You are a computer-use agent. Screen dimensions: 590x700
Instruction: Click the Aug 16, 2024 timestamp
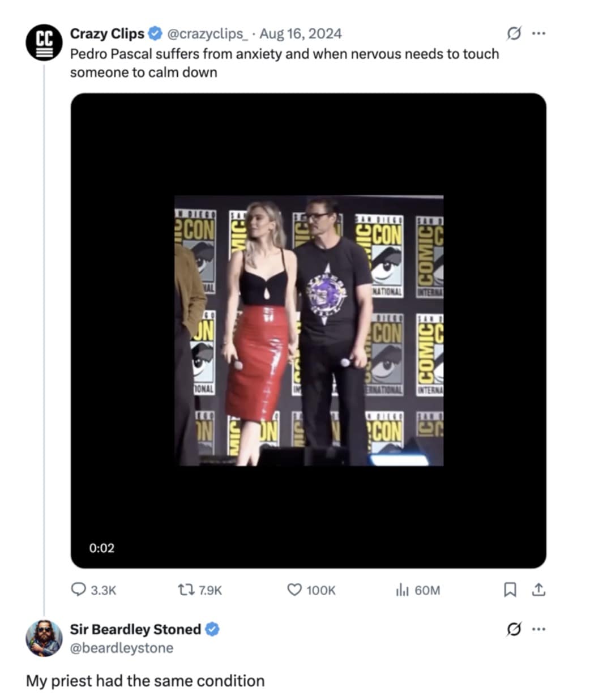[301, 34]
